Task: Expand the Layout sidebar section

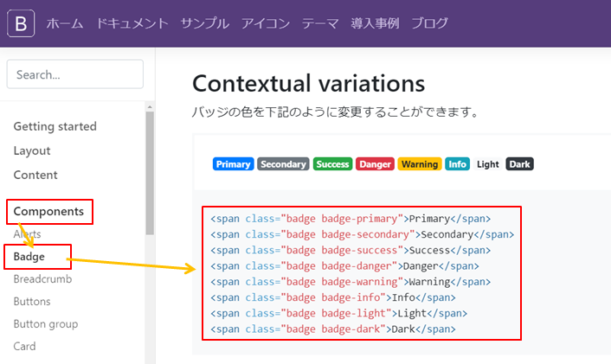Action: tap(32, 150)
